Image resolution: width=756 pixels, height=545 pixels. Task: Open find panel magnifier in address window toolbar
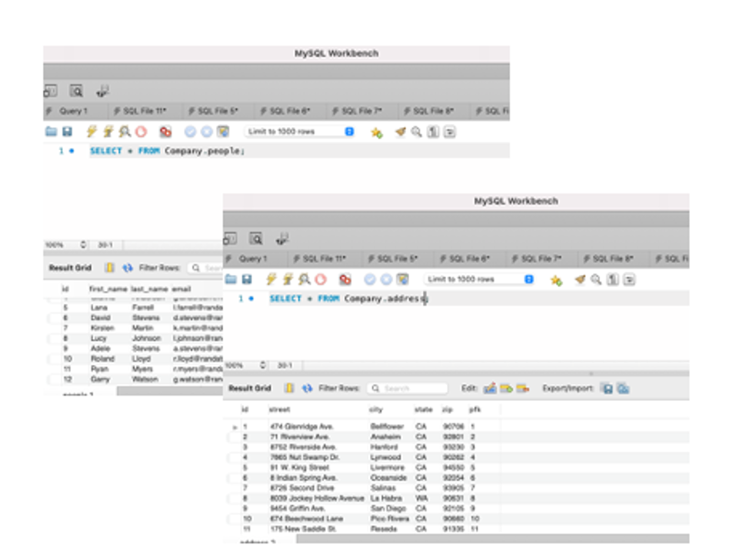coord(596,279)
